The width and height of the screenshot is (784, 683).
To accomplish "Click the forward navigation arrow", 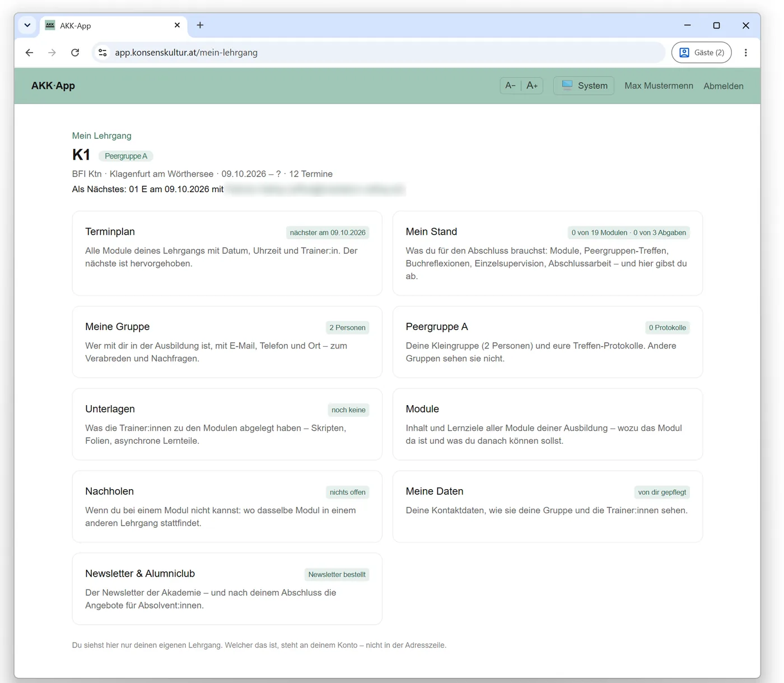I will 52,53.
